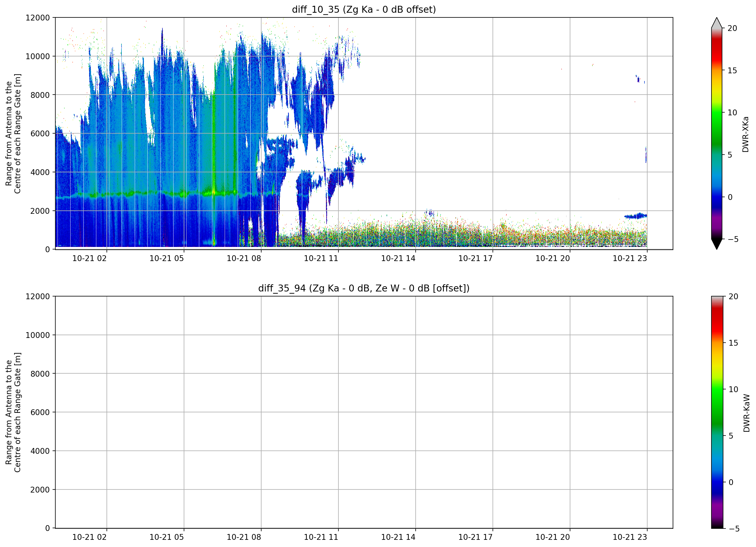The width and height of the screenshot is (756, 547).
Task: Click the 12000 y-tick on diff_10_35 plot
Action: pyautogui.click(x=38, y=18)
